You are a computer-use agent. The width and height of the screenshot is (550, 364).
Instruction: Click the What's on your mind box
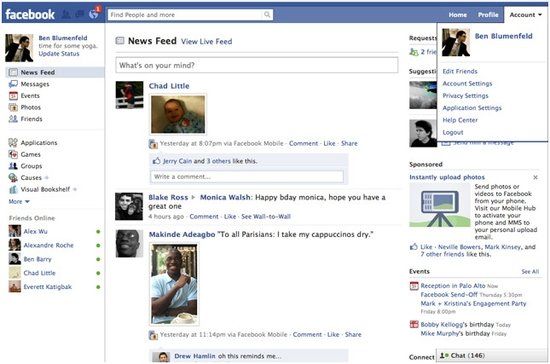click(257, 65)
